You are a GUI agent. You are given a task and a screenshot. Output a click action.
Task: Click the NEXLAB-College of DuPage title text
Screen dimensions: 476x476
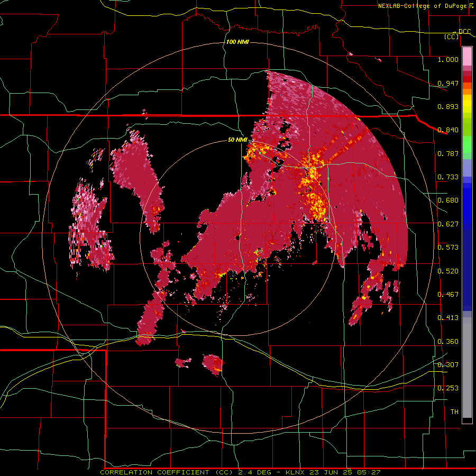click(x=422, y=6)
